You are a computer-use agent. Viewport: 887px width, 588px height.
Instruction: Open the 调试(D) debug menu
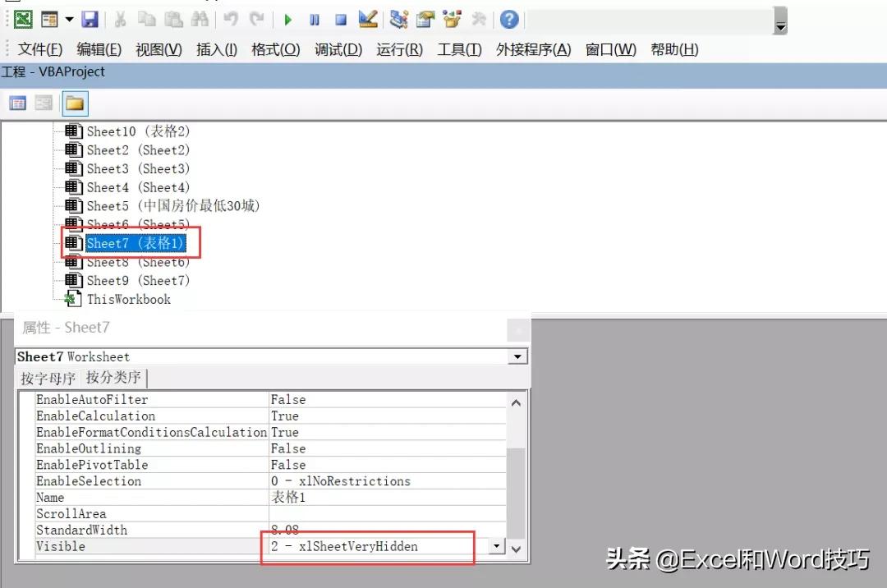pos(337,49)
